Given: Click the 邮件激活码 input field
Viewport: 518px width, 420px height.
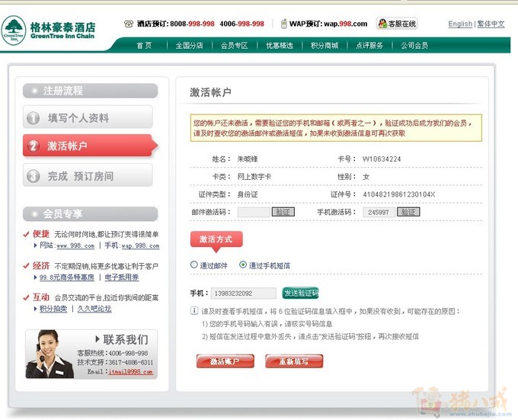Looking at the screenshot, I should 254,212.
